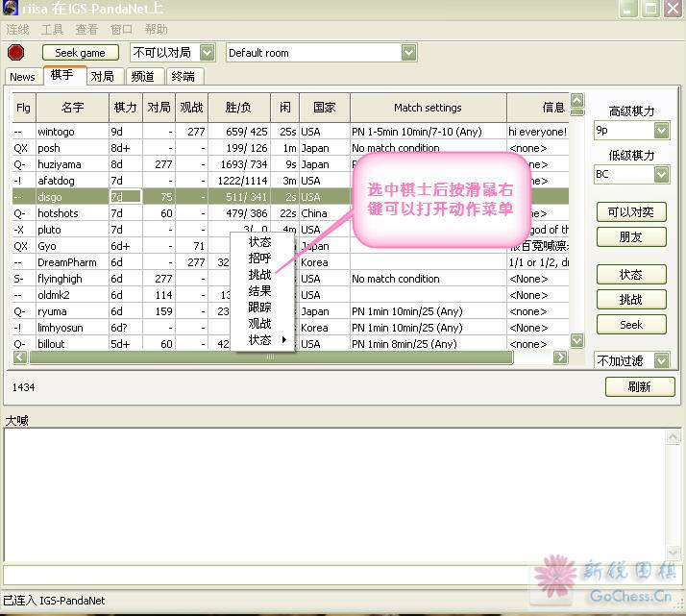686x616 pixels.
Task: Click the shout message input field
Action: tap(341, 574)
